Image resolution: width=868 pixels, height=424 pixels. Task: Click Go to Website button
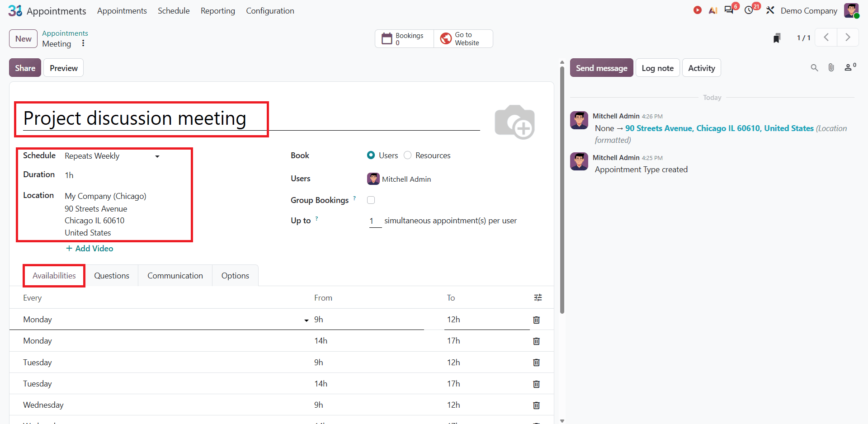(463, 38)
